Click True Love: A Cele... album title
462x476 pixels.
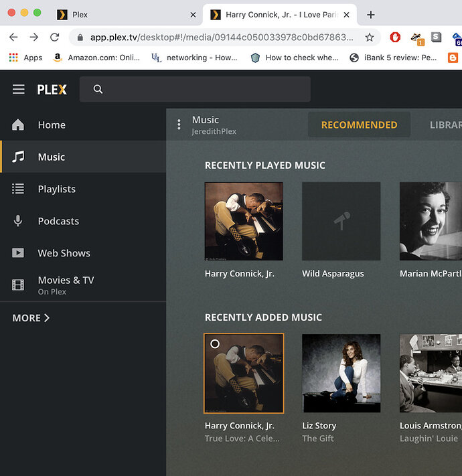242,439
